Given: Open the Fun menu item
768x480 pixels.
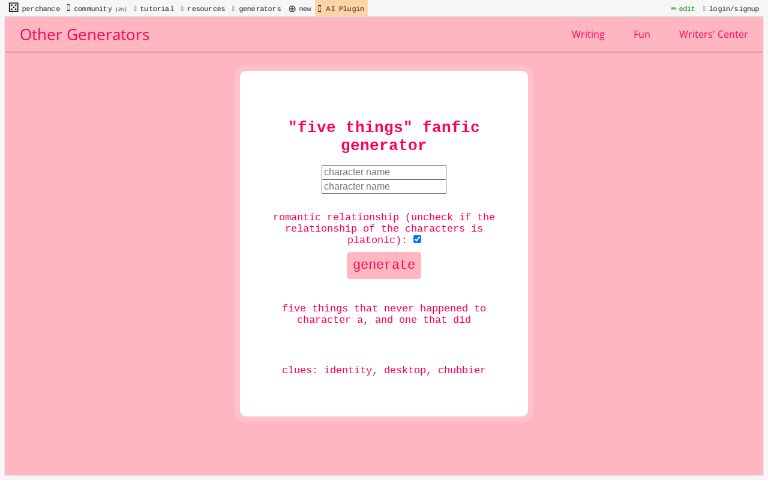Looking at the screenshot, I should pos(642,34).
